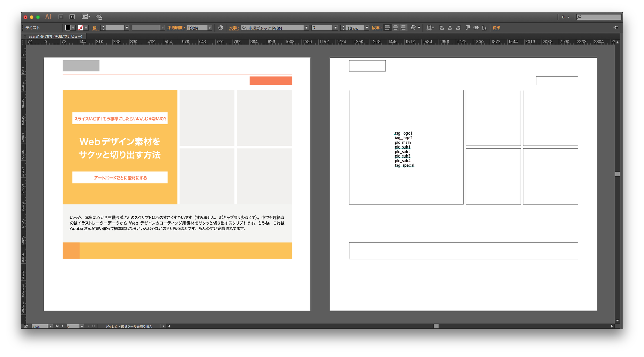
Task: Click the Make Envelope warp icon
Action: [413, 28]
